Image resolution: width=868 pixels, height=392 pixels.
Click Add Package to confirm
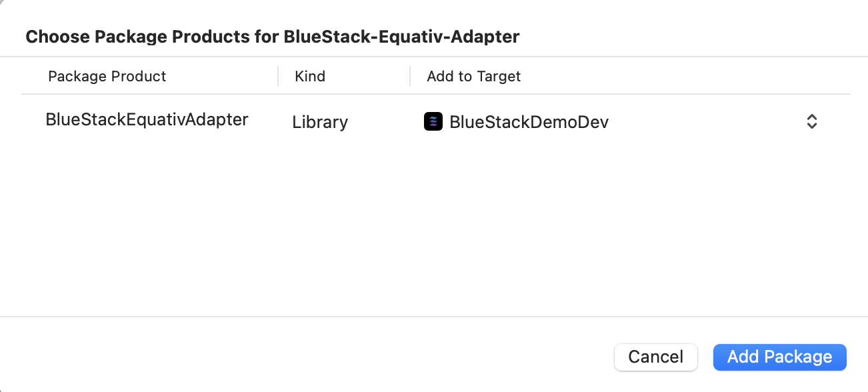(x=779, y=357)
